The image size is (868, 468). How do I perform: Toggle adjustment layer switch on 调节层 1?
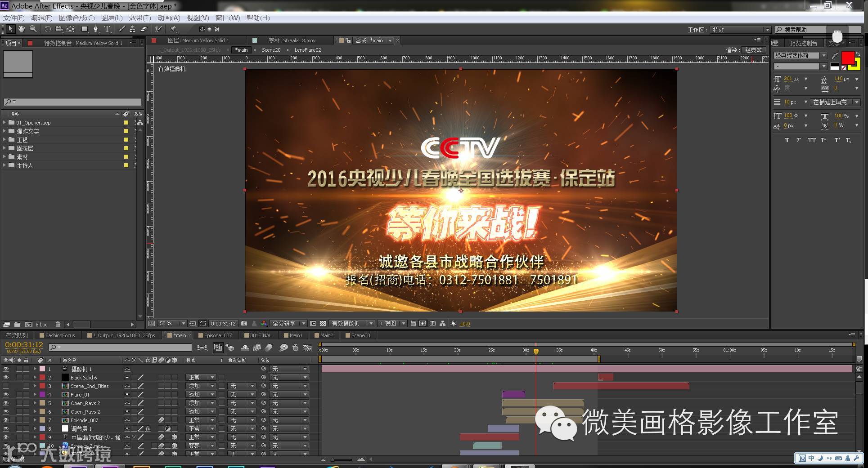[168, 428]
